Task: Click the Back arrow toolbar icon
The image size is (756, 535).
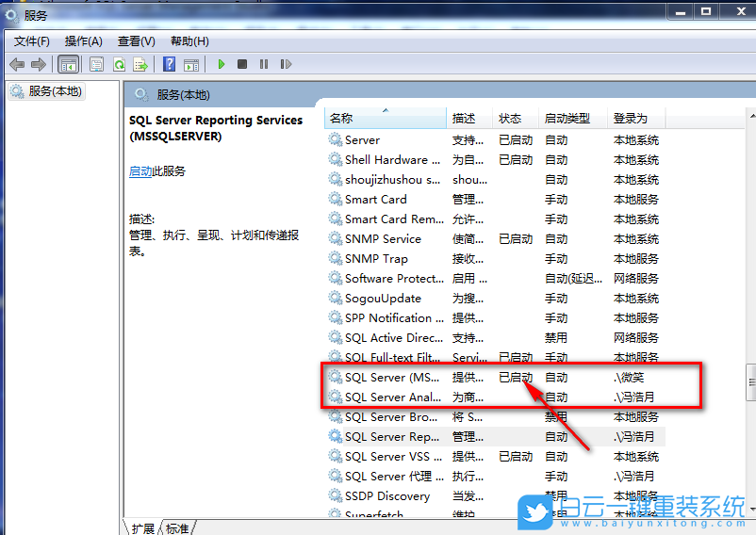Action: (x=17, y=64)
